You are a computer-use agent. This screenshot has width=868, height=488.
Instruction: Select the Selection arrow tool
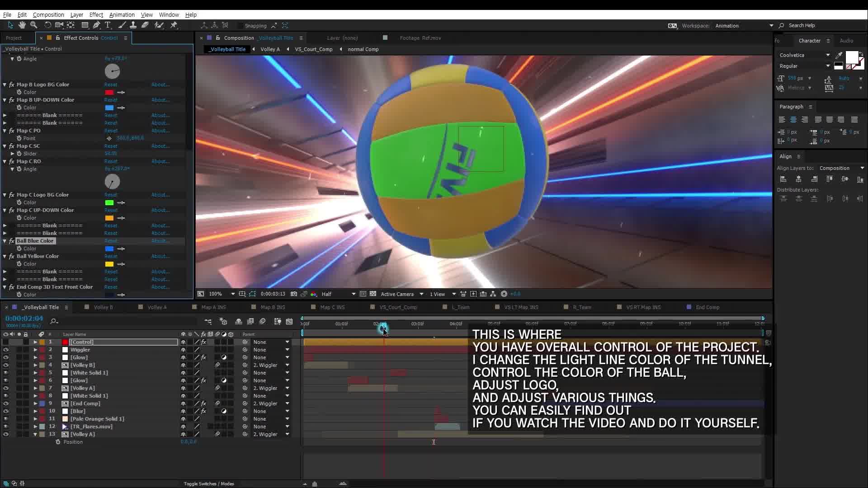point(10,25)
